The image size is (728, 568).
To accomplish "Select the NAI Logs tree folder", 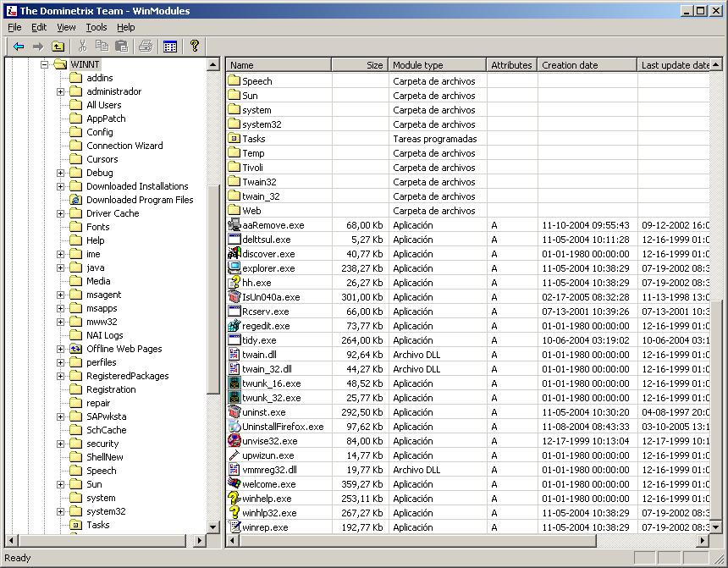I will [x=105, y=335].
